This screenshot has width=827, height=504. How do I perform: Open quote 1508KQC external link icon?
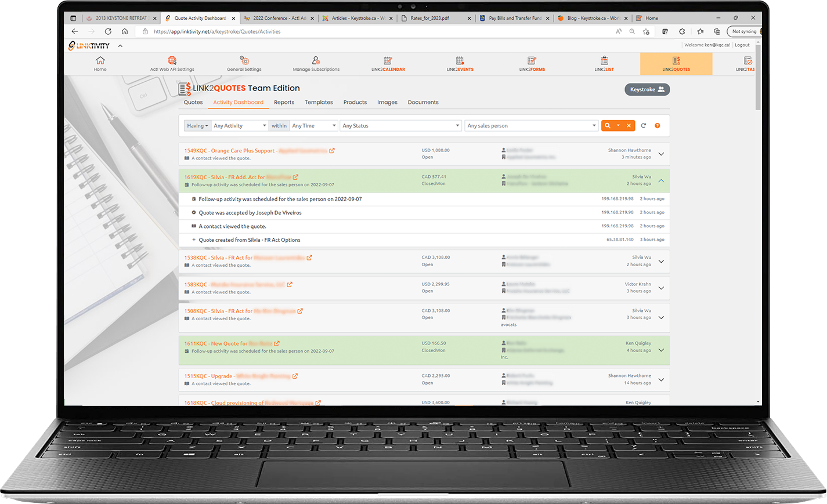click(x=300, y=311)
